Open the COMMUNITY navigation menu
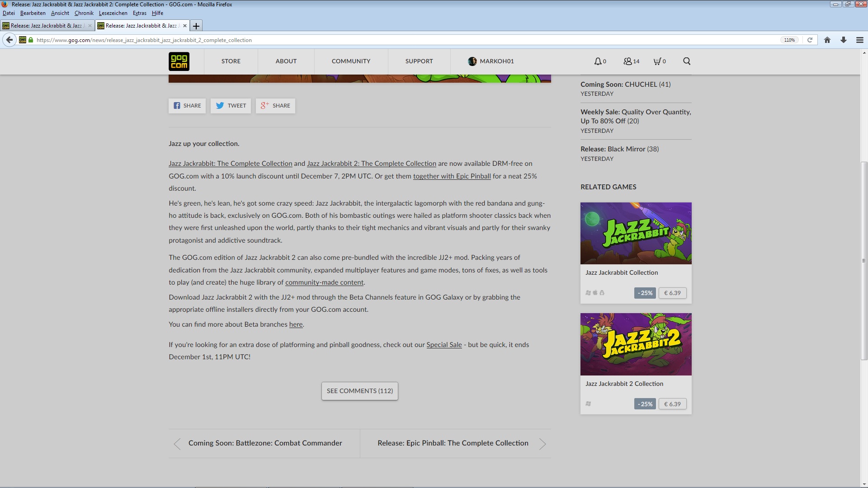Image resolution: width=868 pixels, height=488 pixels. 351,61
